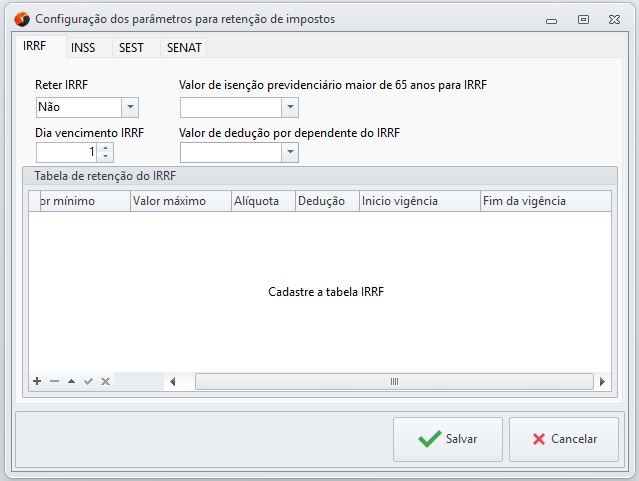Decrease Dia vencimento IRRF value
This screenshot has width=639, height=481.
click(106, 157)
